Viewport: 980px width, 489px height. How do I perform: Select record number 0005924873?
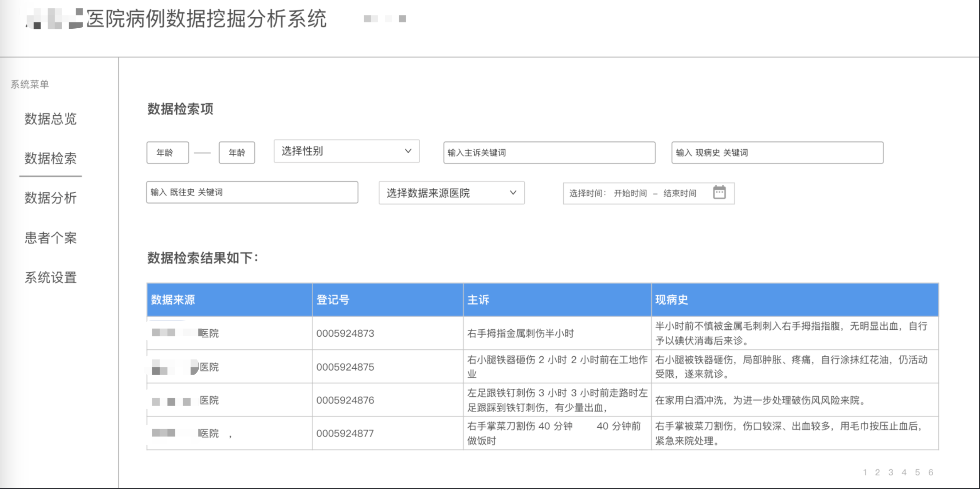[x=345, y=334]
